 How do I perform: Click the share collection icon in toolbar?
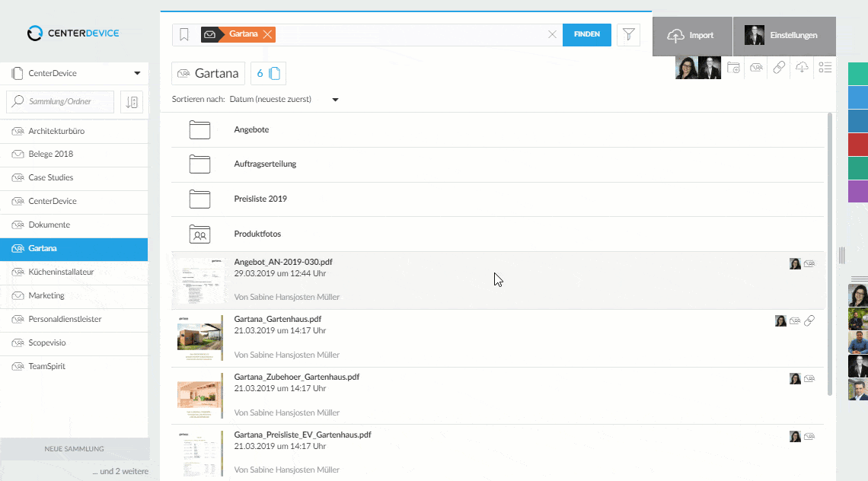756,68
